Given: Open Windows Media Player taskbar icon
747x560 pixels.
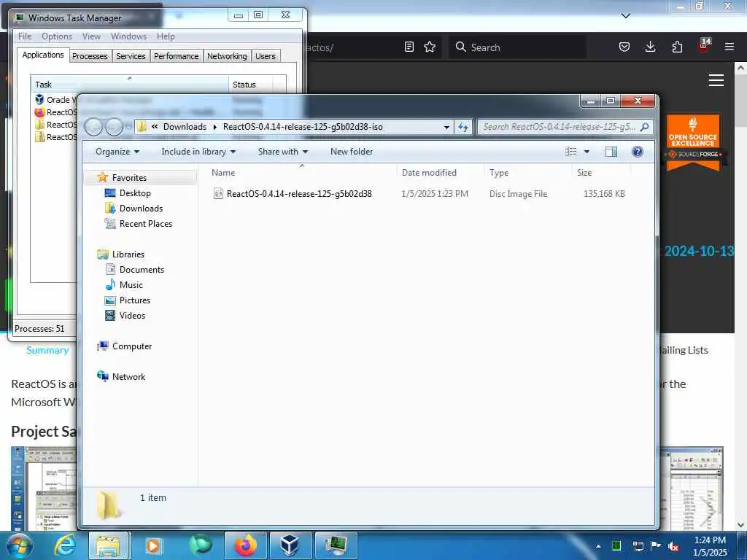Looking at the screenshot, I should [x=153, y=545].
